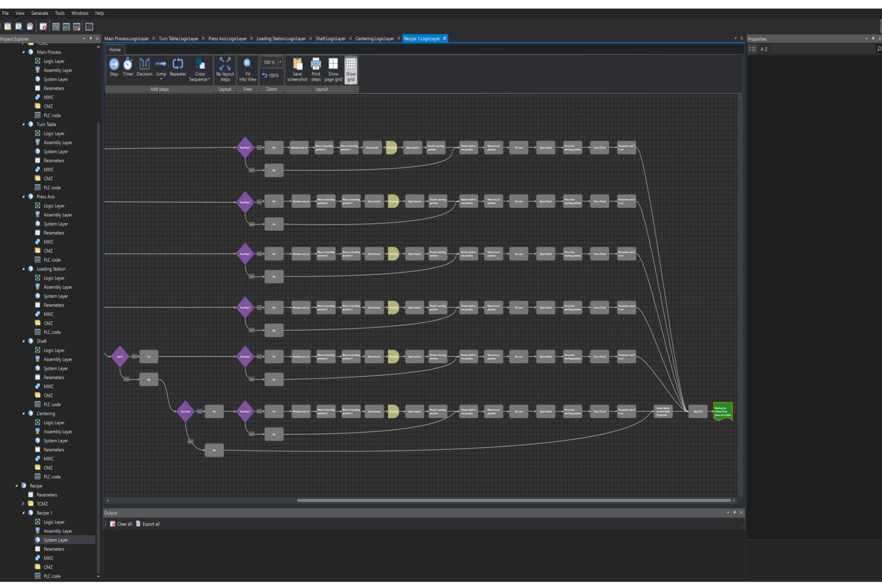The height and width of the screenshot is (588, 882).
Task: Click Export all in Output panel
Action: (148, 524)
